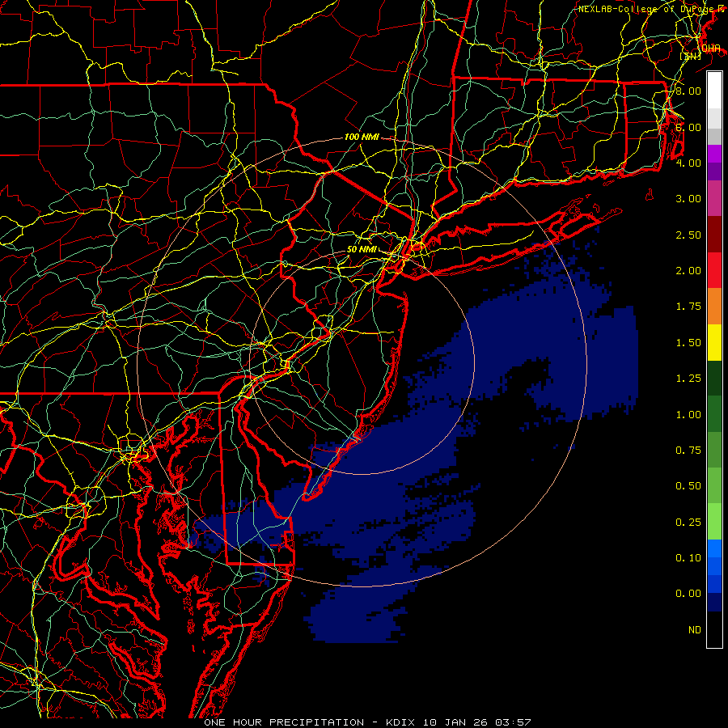Click the 1.25 legend value label
Image resolution: width=728 pixels, height=728 pixels.
(688, 379)
